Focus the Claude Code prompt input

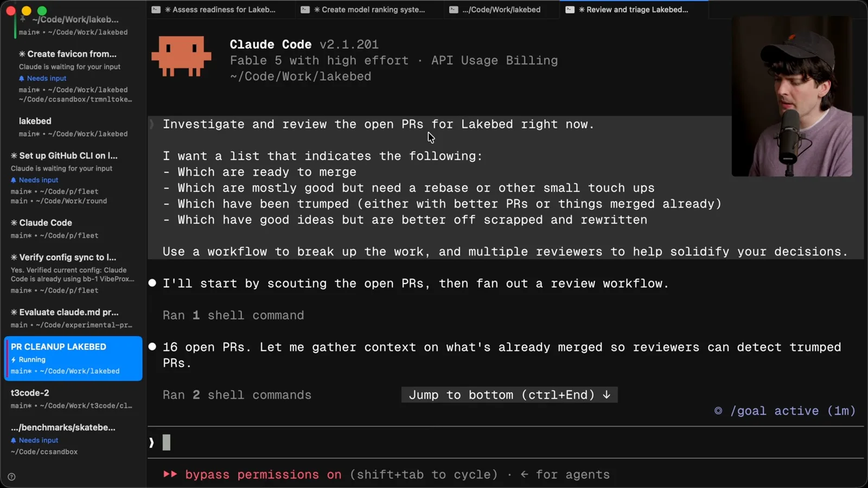click(x=505, y=442)
